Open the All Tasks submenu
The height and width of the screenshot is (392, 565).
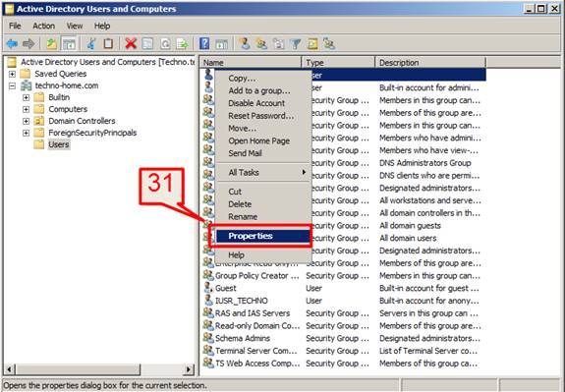click(x=263, y=172)
